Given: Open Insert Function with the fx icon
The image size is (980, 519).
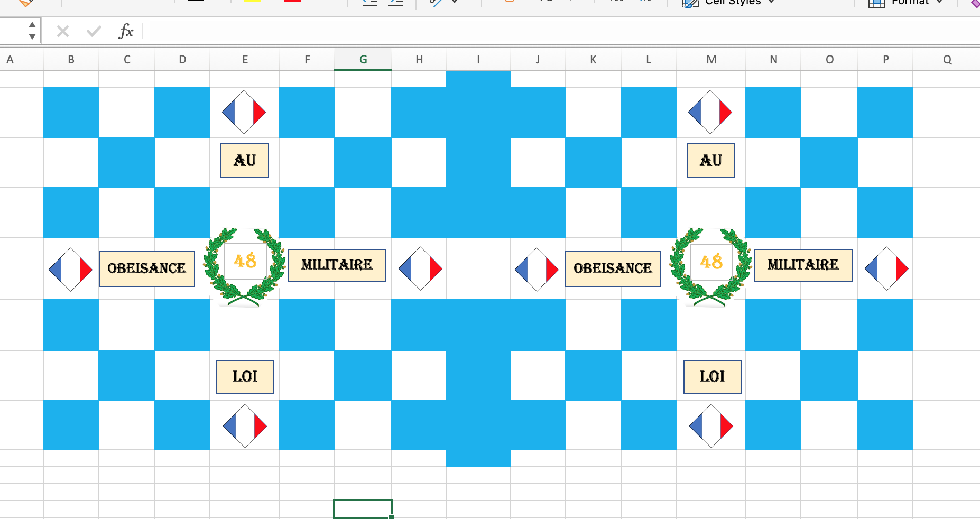Looking at the screenshot, I should point(126,31).
